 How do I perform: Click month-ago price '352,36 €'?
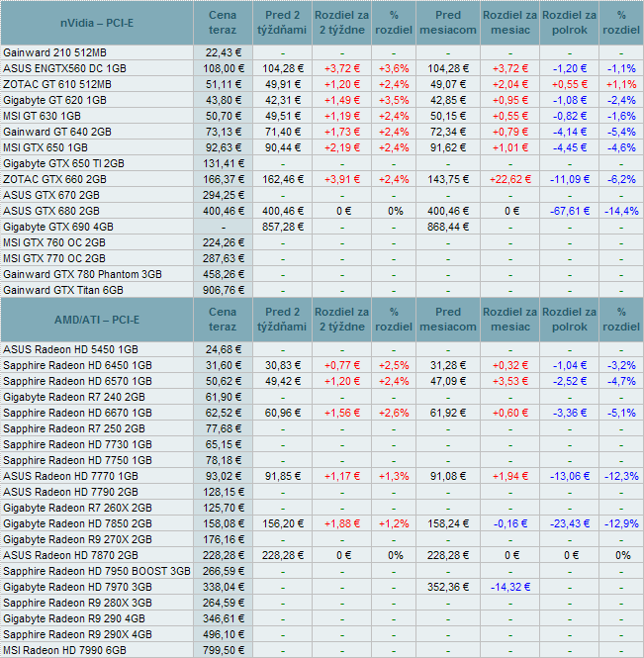click(448, 587)
